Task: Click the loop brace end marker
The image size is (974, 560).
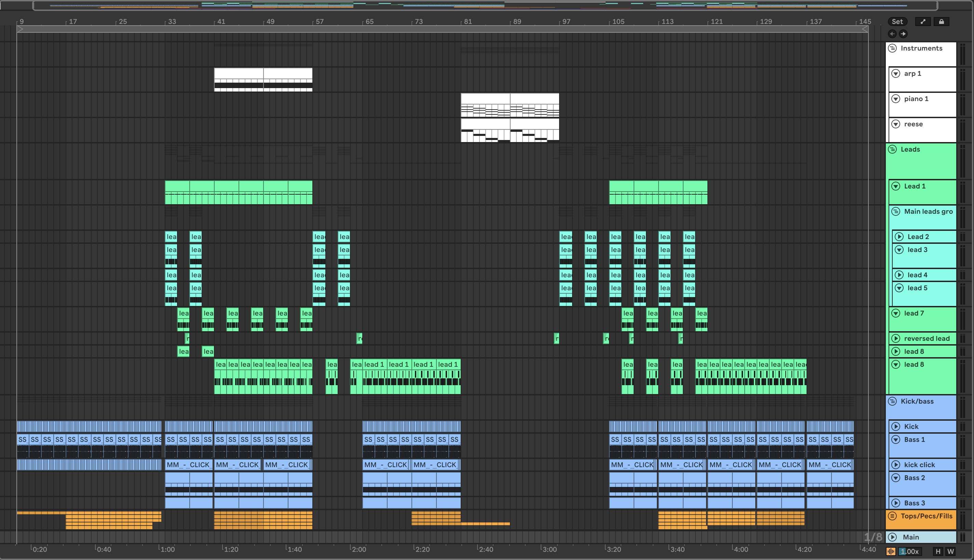Action: point(865,29)
